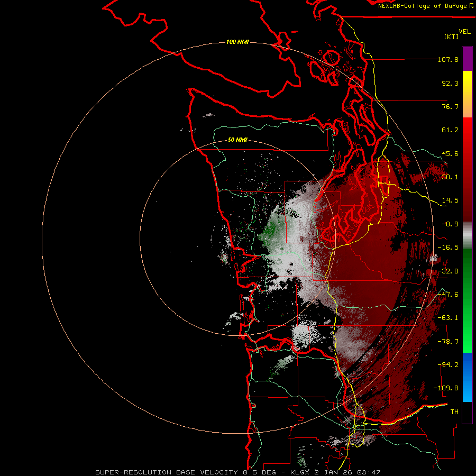
Task: Click the gray near-zero segment of the color bar
Action: coord(467,235)
